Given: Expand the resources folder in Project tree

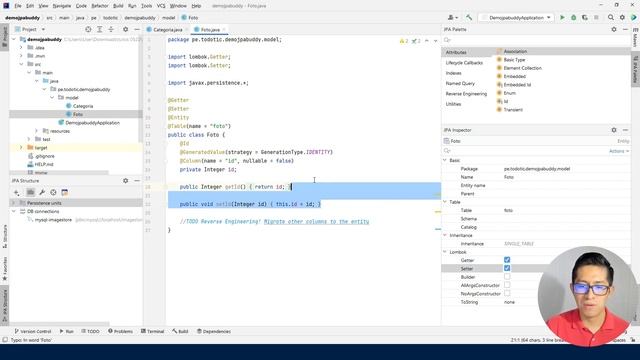Looking at the screenshot, I should coord(36,131).
